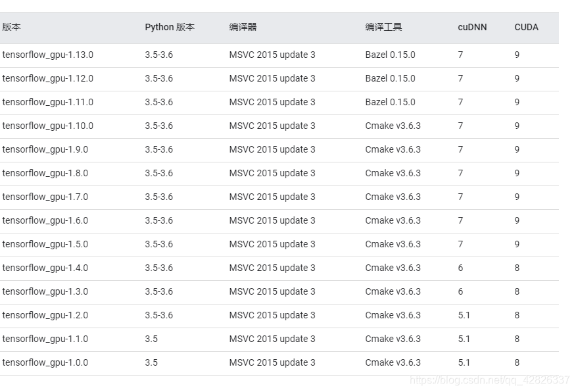This screenshot has width=576, height=392.
Task: Click CUDA value 8 in tensorflow_gpu-1.1.0 row
Action: (x=517, y=339)
